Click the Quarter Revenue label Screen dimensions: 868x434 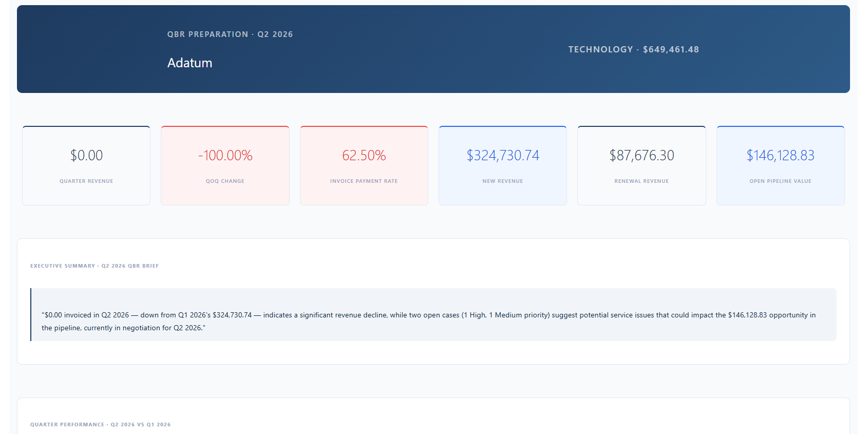point(86,181)
